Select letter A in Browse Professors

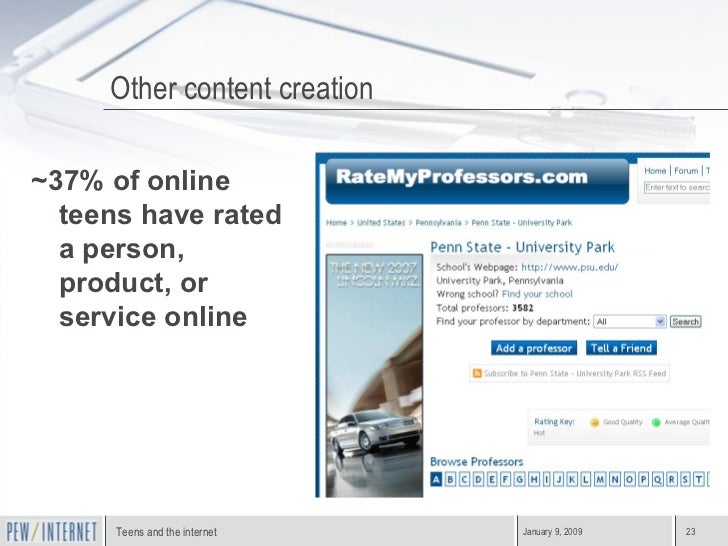pyautogui.click(x=436, y=479)
